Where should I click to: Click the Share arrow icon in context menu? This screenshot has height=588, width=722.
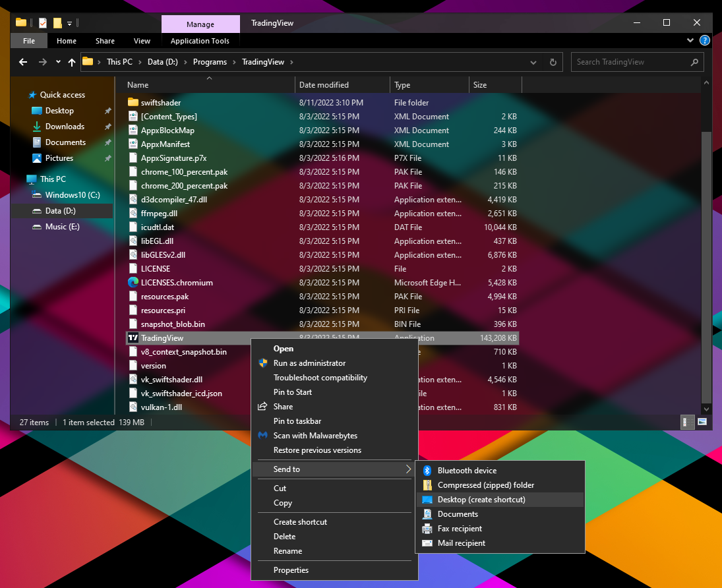[262, 406]
